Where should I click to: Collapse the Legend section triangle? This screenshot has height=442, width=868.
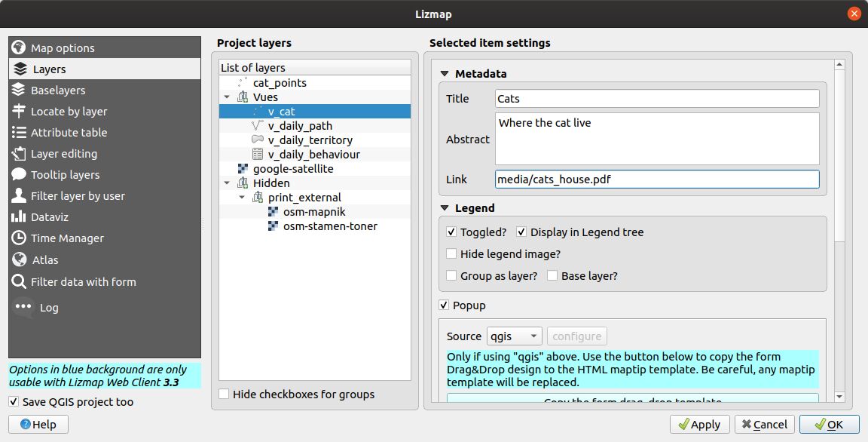[x=445, y=208]
